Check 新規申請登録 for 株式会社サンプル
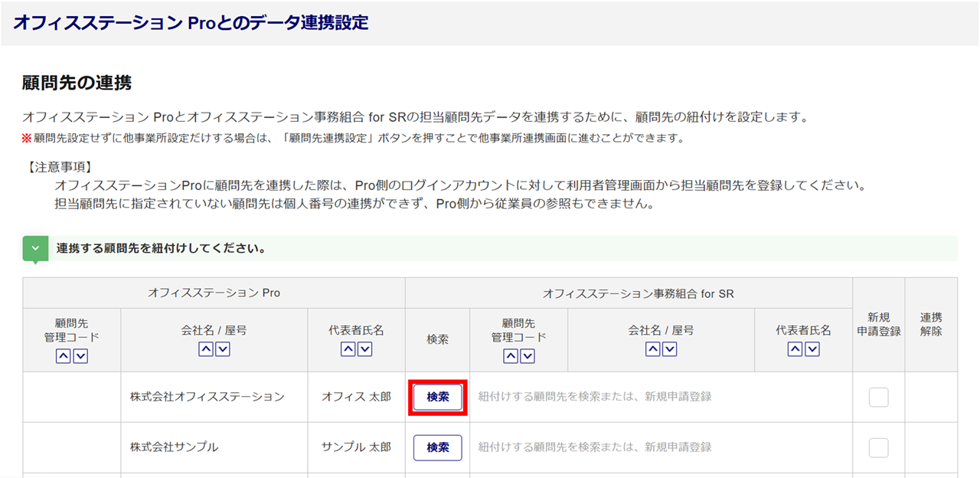Image resolution: width=980 pixels, height=478 pixels. point(879,447)
